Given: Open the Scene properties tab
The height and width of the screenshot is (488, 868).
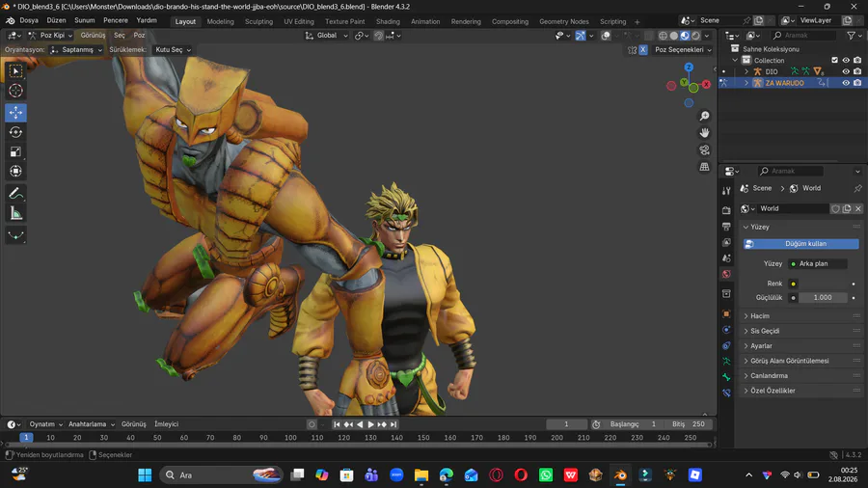Looking at the screenshot, I should (x=726, y=258).
